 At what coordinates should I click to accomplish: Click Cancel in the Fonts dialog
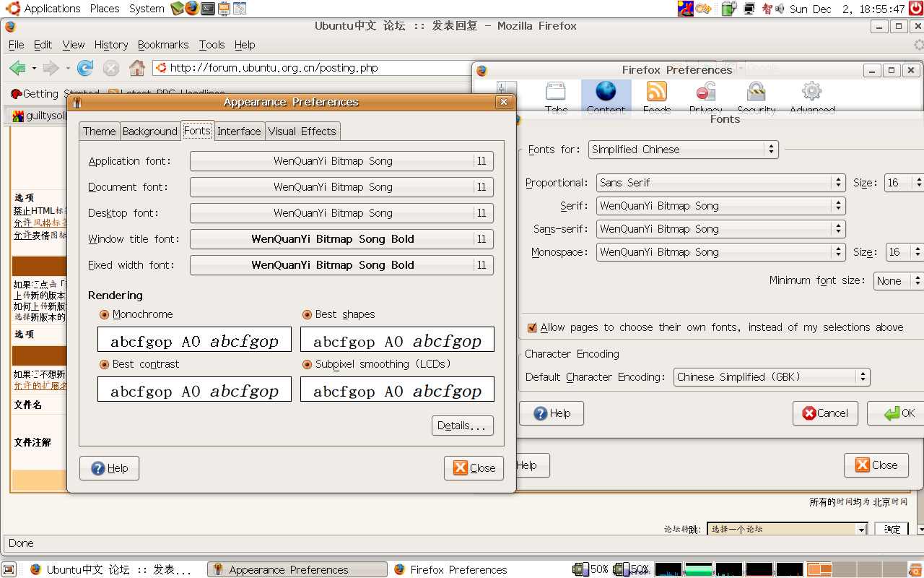coord(825,413)
